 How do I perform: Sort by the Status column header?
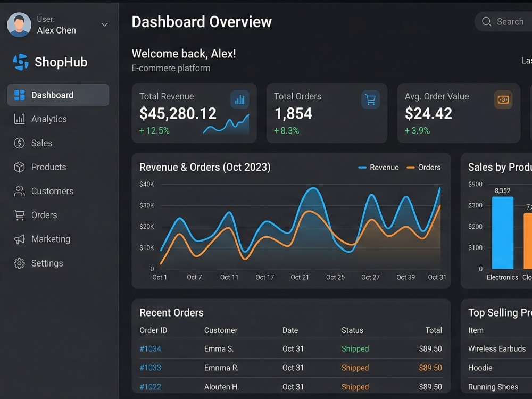(x=352, y=330)
